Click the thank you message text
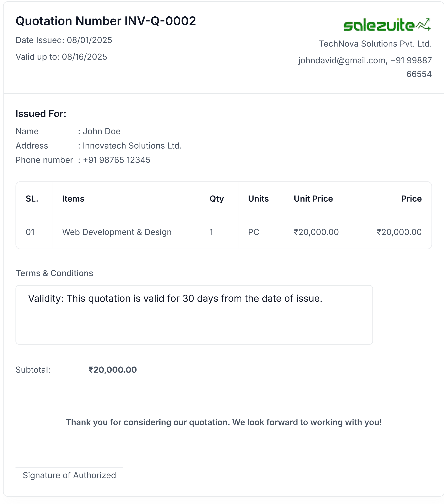Image resolution: width=446 pixels, height=504 pixels. click(223, 422)
